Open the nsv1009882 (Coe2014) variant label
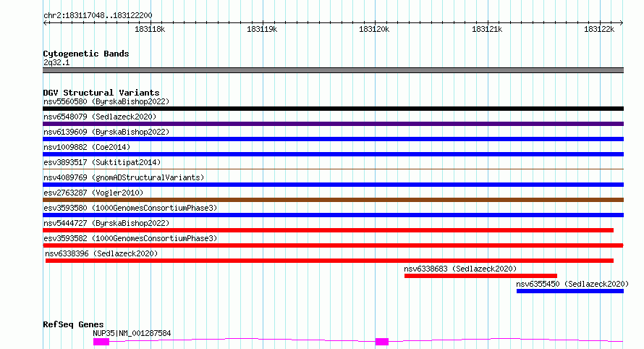The height and width of the screenshot is (349, 644). click(x=87, y=147)
